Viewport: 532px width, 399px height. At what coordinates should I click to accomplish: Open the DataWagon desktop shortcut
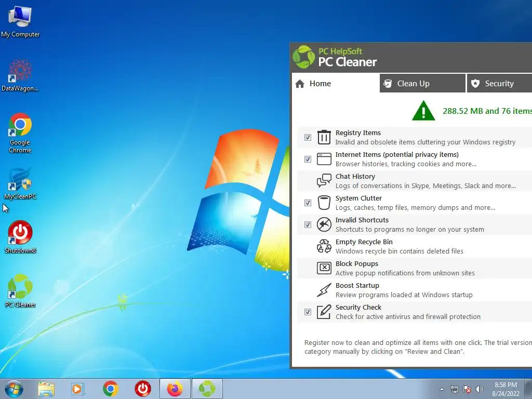tap(20, 75)
